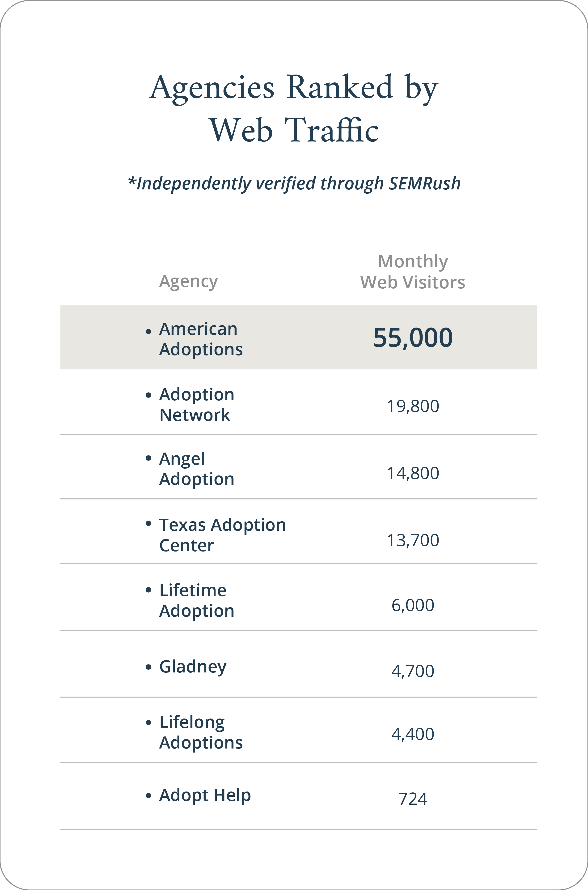Click the 4,700 visitors value

(413, 671)
